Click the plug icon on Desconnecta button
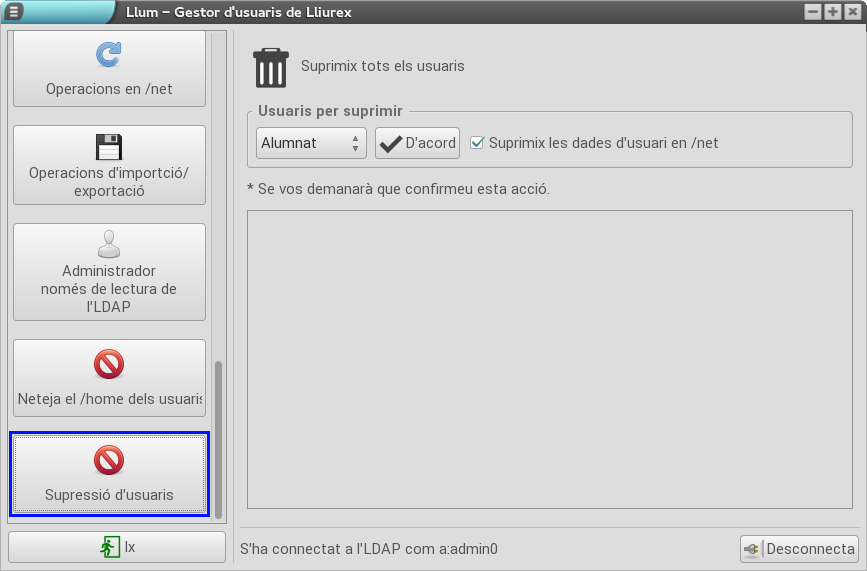Image resolution: width=867 pixels, height=571 pixels. point(753,549)
